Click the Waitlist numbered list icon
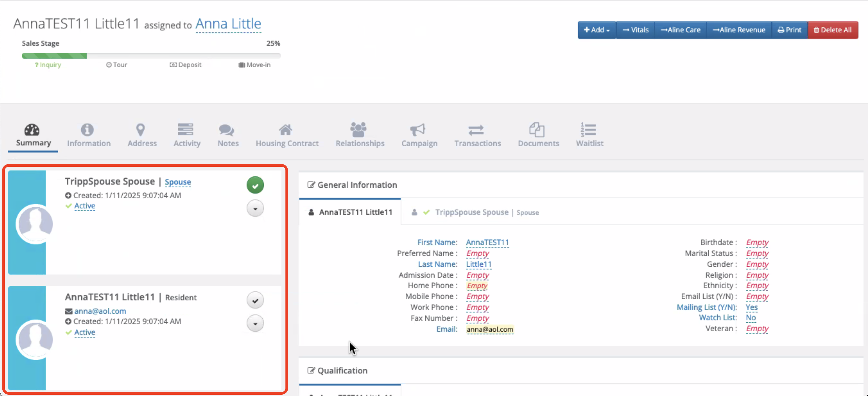 click(588, 130)
